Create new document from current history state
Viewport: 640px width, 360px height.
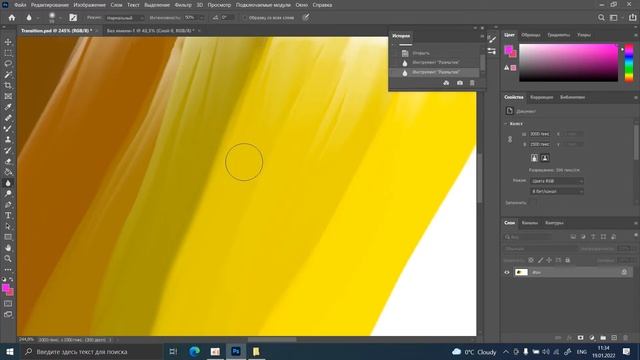[446, 83]
